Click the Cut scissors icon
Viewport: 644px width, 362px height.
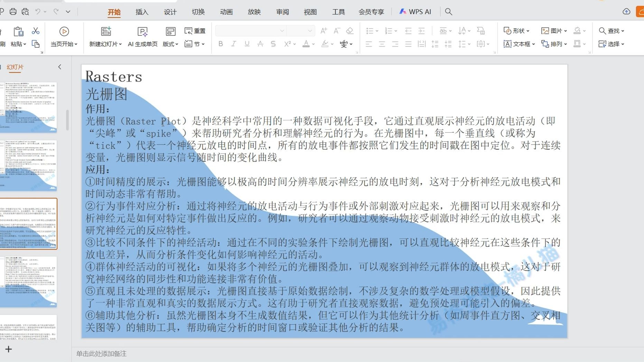[36, 31]
